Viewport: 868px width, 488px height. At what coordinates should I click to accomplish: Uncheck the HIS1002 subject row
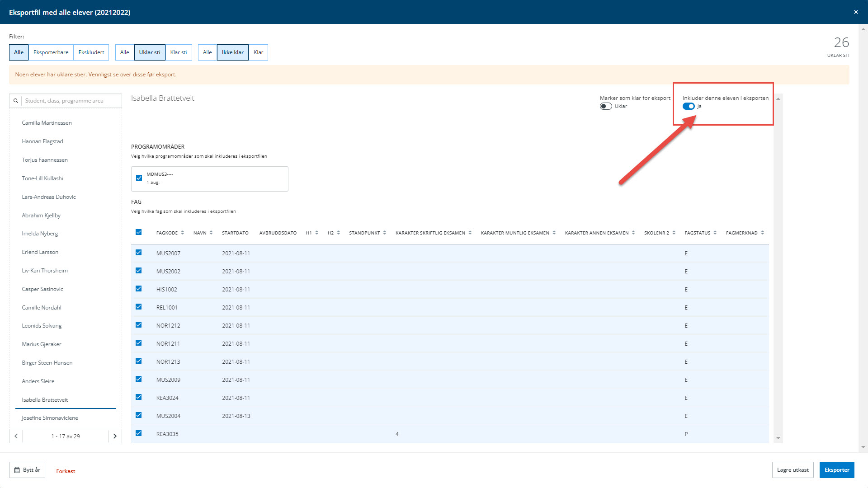click(139, 289)
